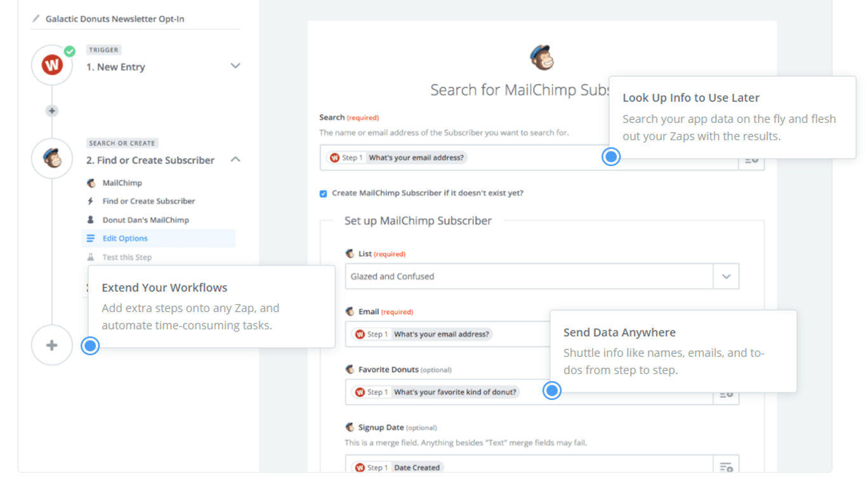868x485 pixels.
Task: Click the MailChimp icon next to Favorite Donuts label
Action: point(350,369)
